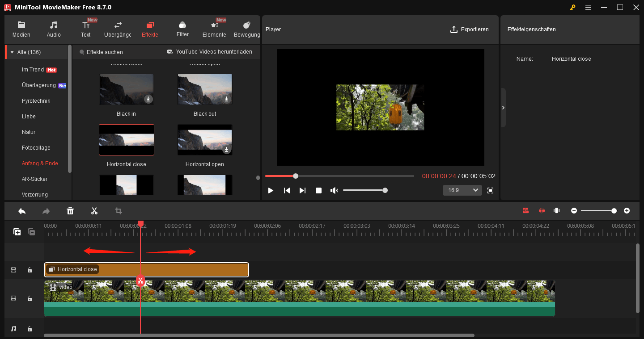
Task: Delete the selected clip with trash icon
Action: point(70,211)
